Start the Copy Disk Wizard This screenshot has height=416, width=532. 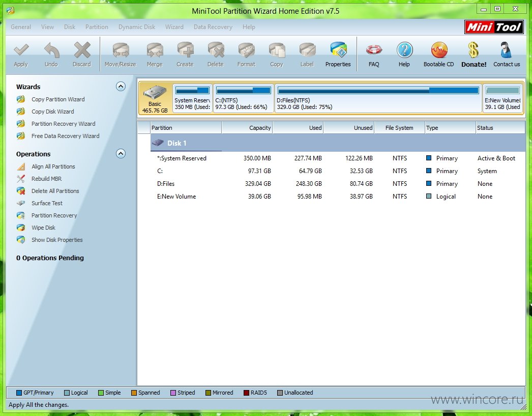click(x=52, y=112)
